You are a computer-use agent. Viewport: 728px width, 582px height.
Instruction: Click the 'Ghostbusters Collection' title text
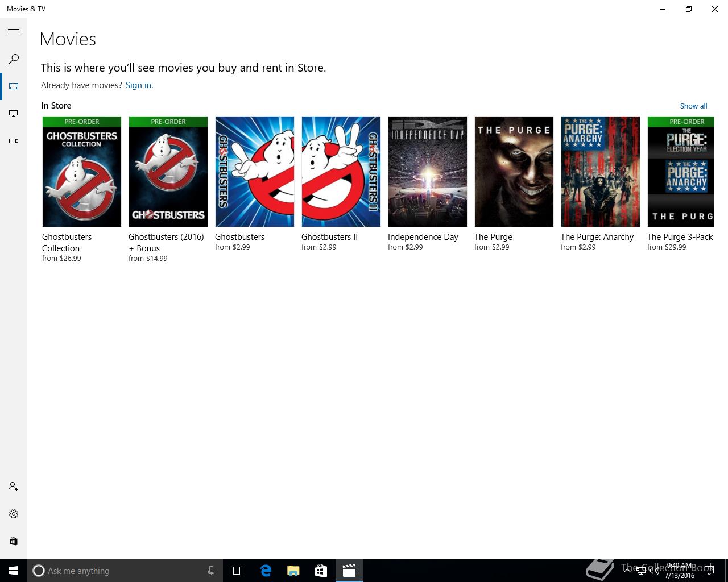[x=67, y=243]
